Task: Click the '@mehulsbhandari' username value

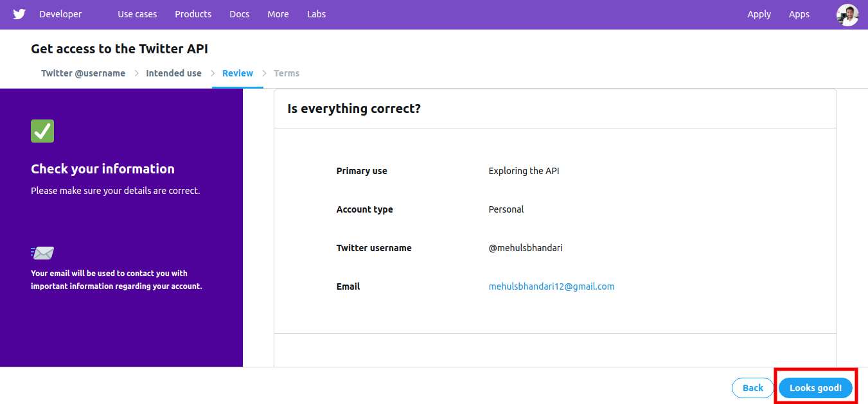Action: click(526, 248)
